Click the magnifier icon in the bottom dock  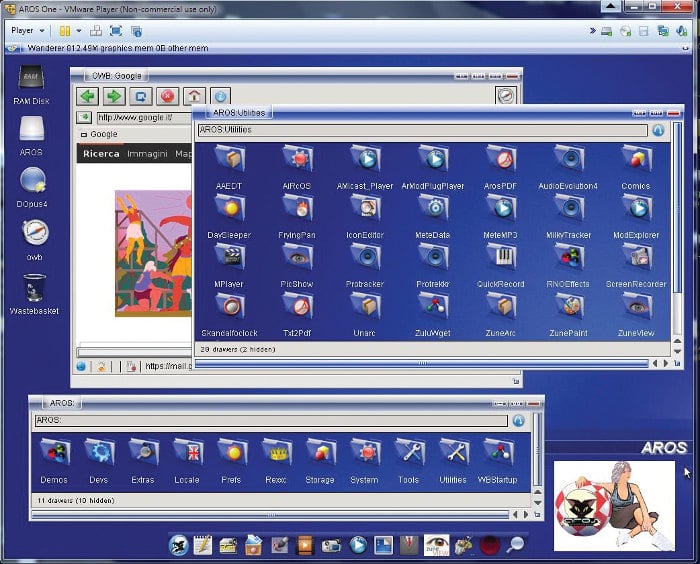pyautogui.click(x=516, y=545)
